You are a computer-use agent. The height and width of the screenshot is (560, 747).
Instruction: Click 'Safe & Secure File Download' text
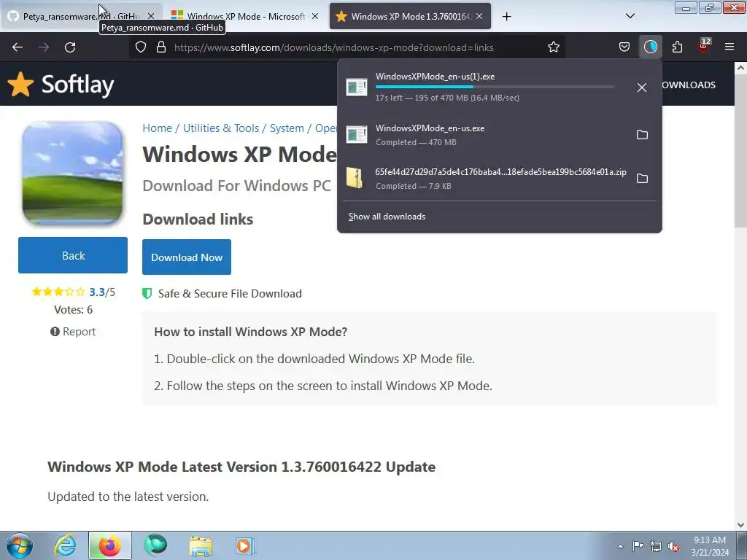click(x=230, y=293)
